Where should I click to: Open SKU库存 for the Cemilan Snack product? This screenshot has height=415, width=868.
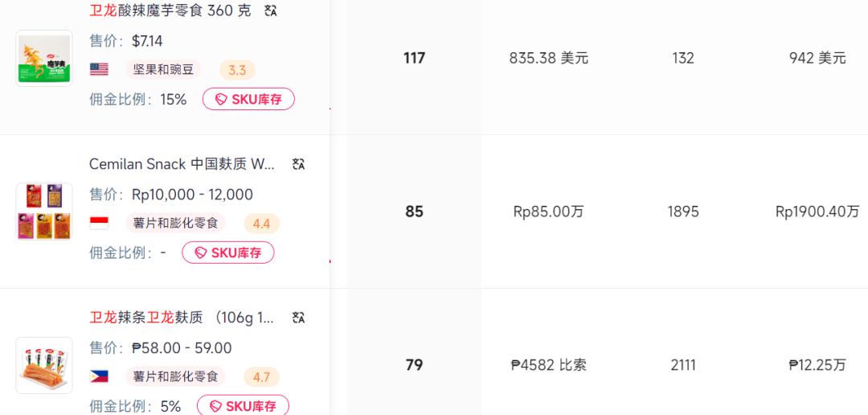click(228, 253)
